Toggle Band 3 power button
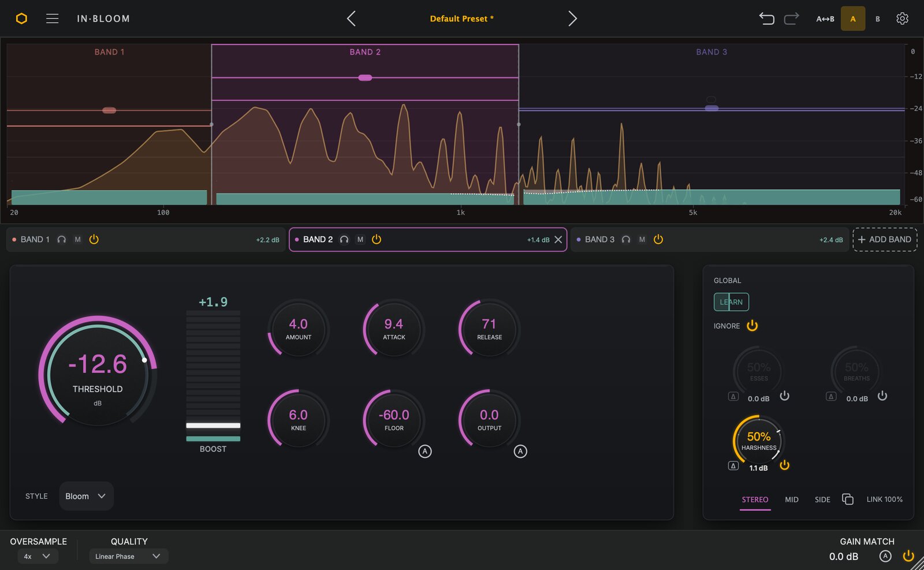 point(658,239)
